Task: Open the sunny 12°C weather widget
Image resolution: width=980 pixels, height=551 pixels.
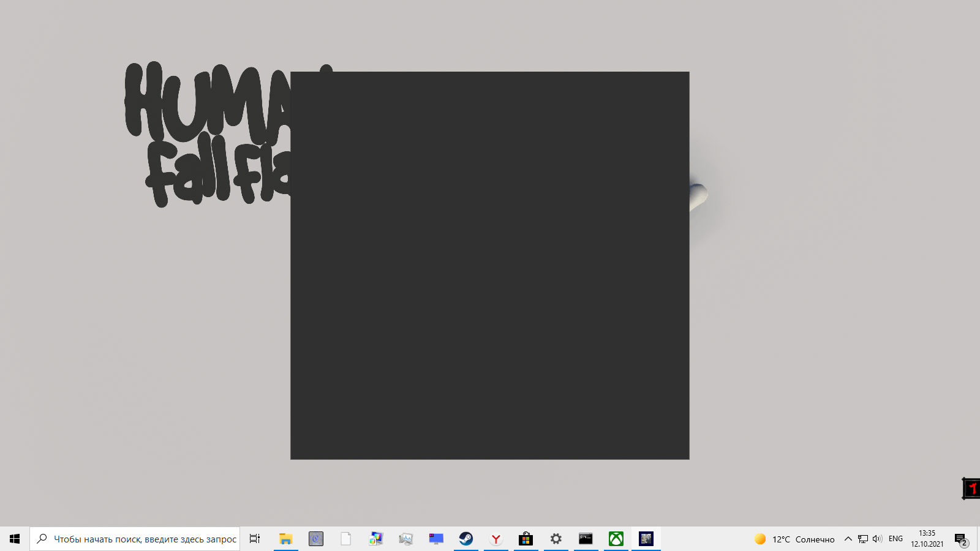Action: [794, 539]
